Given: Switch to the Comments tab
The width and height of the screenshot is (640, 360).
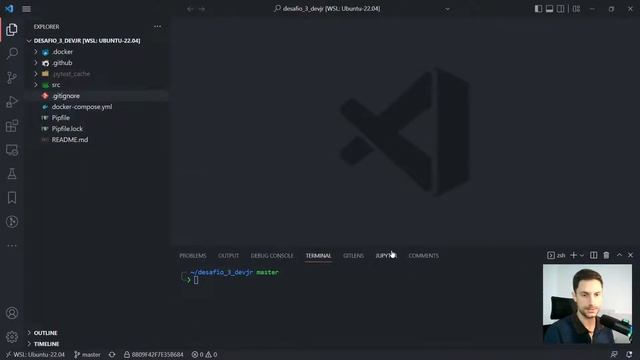Looking at the screenshot, I should point(424,256).
